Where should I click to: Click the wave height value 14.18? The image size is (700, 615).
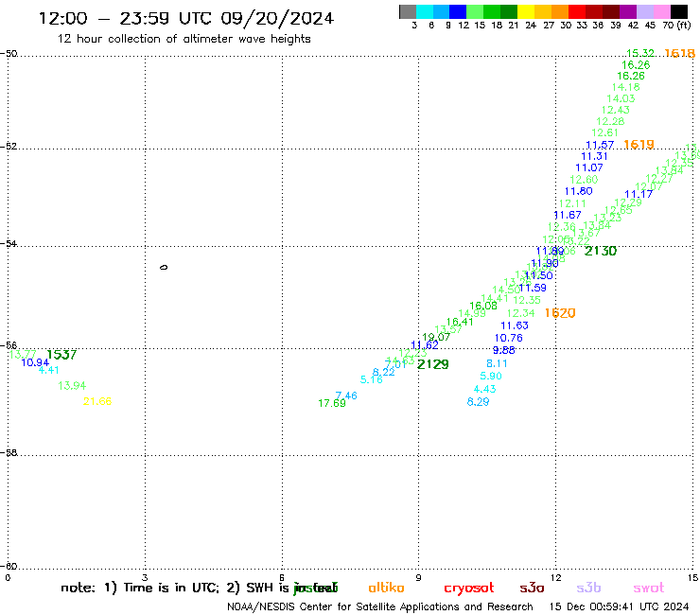tap(625, 87)
